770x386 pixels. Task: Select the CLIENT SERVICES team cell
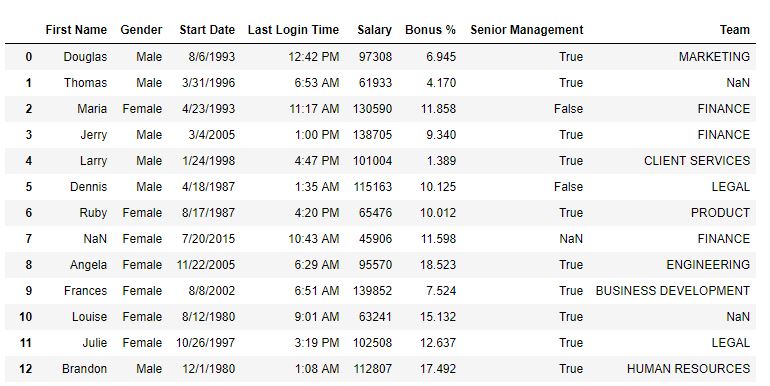click(697, 161)
